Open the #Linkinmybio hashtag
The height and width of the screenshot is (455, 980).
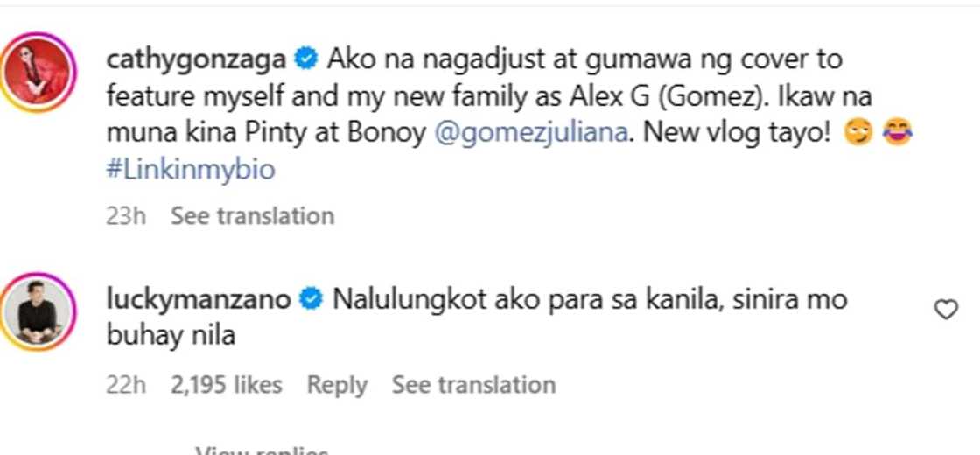190,169
